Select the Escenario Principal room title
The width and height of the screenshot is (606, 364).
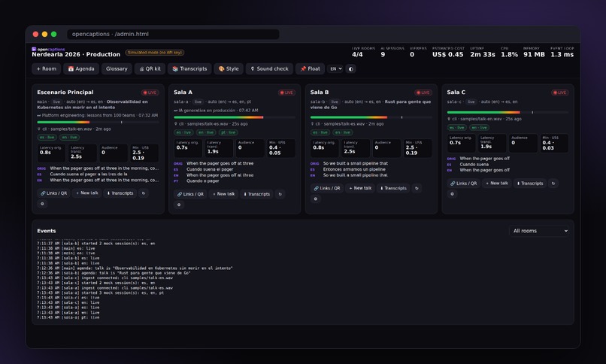pyautogui.click(x=65, y=93)
